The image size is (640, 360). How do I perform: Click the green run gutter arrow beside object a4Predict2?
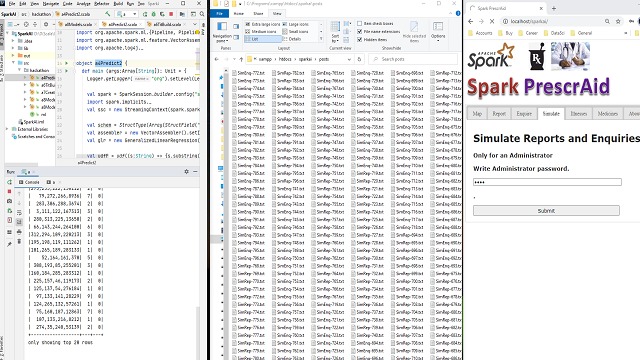coord(67,63)
